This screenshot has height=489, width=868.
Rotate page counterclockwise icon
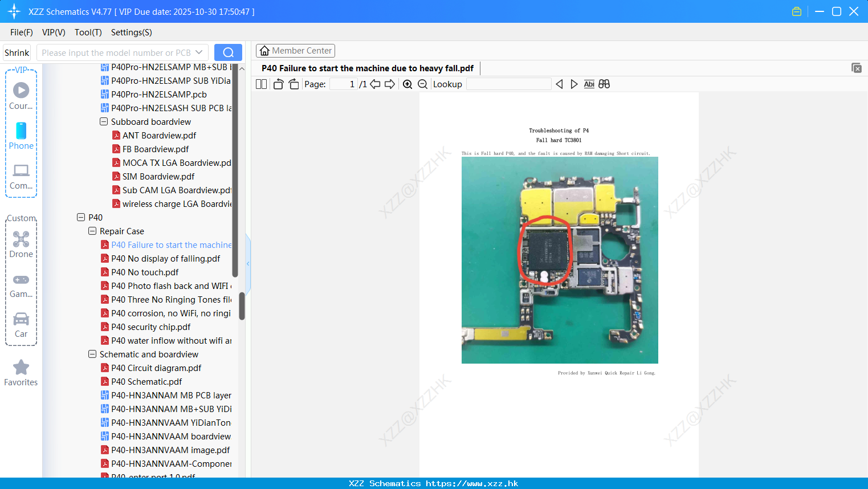click(x=278, y=84)
